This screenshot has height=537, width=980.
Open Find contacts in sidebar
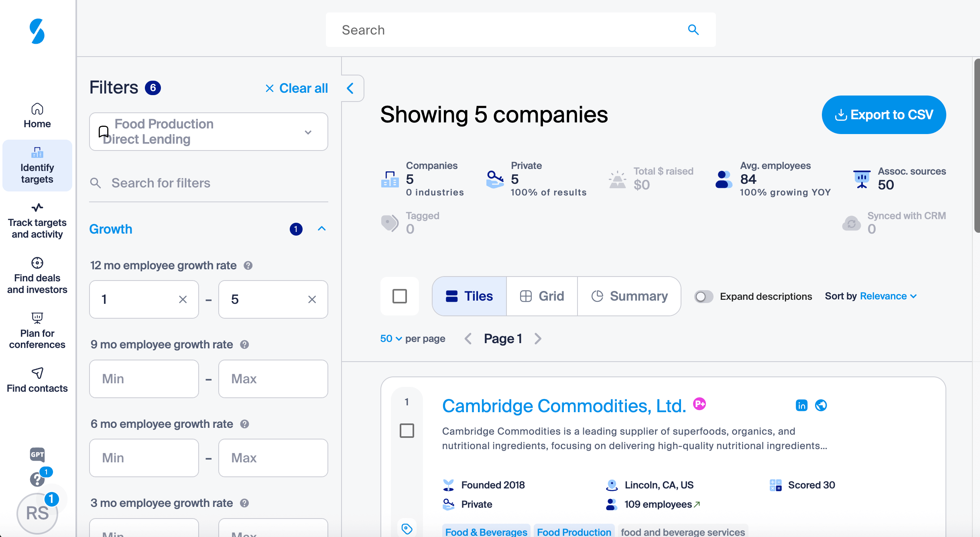pos(37,380)
